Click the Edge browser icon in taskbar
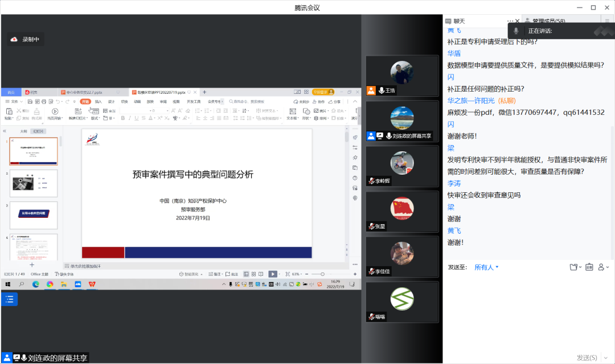This screenshot has height=364, width=615. [36, 284]
